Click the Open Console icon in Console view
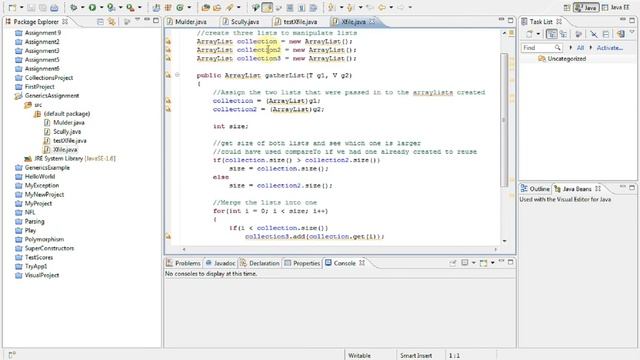Viewport: 640px width, 360px height. pyautogui.click(x=484, y=263)
